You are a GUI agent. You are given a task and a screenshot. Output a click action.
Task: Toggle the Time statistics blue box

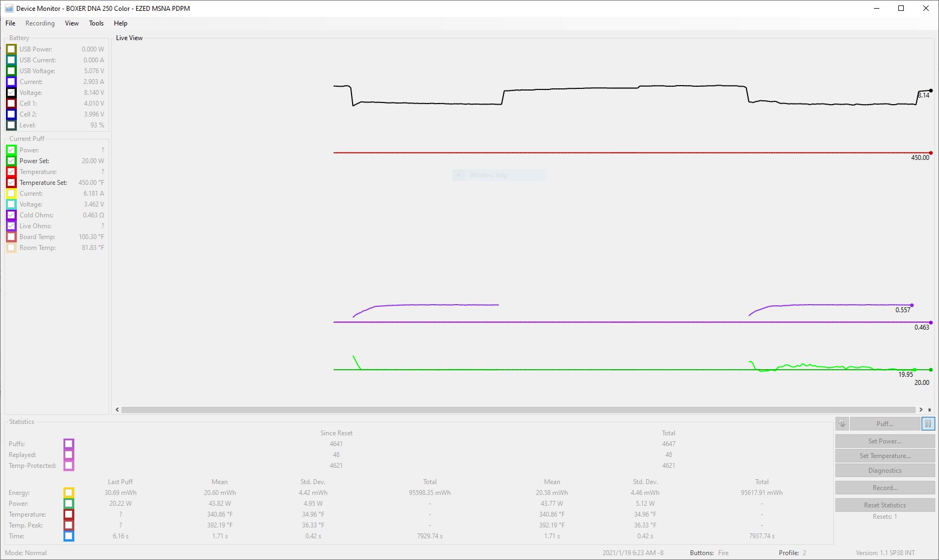pyautogui.click(x=68, y=536)
